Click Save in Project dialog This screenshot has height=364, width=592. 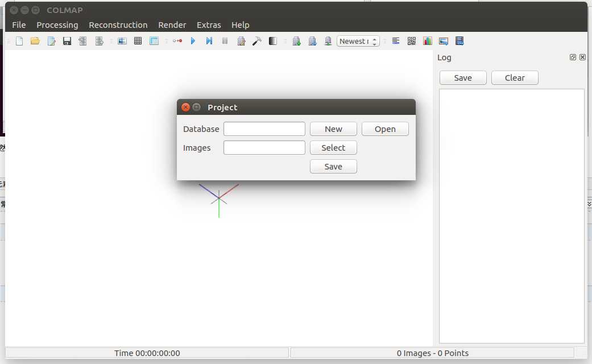tap(333, 167)
